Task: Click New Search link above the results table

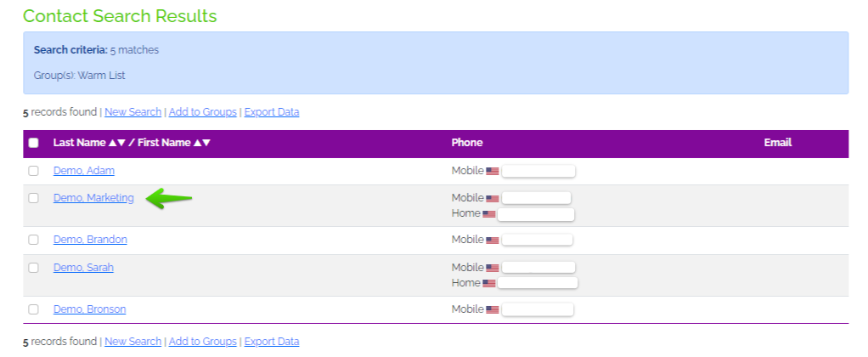Action: 132,112
